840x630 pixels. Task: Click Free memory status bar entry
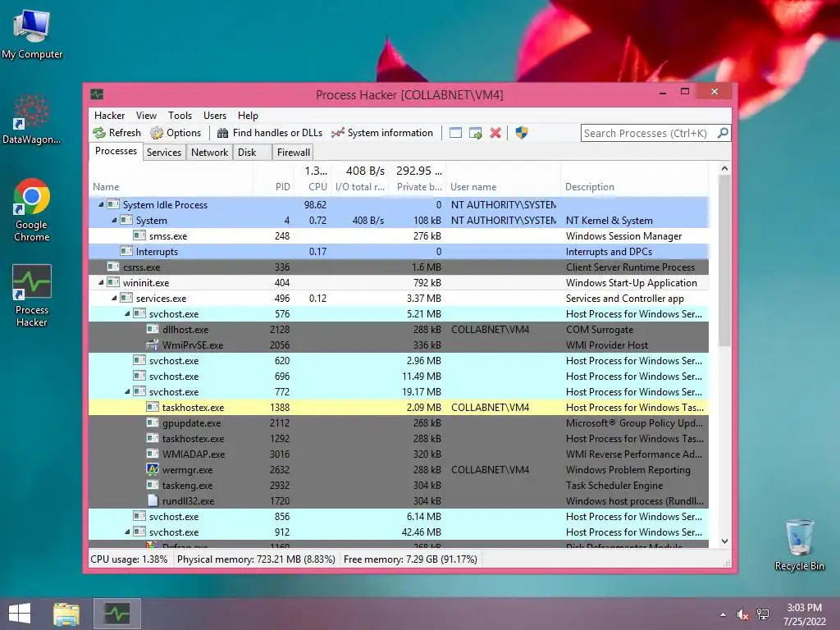[410, 559]
